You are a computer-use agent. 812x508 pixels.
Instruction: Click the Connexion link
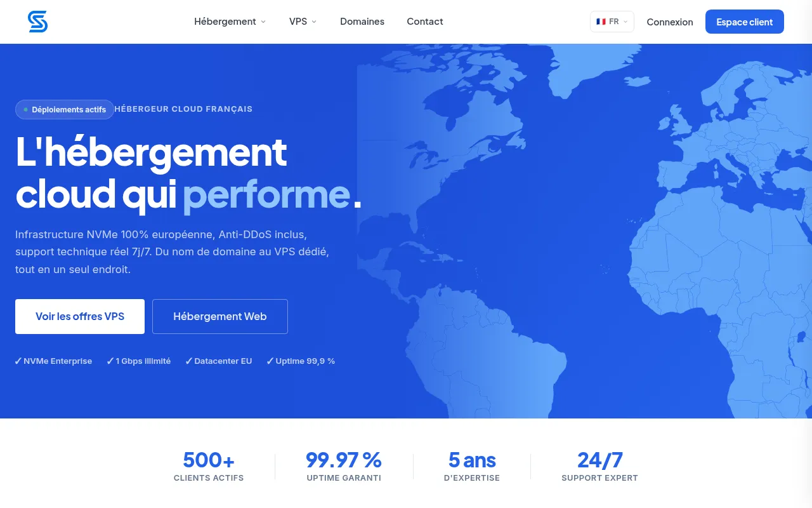(670, 22)
